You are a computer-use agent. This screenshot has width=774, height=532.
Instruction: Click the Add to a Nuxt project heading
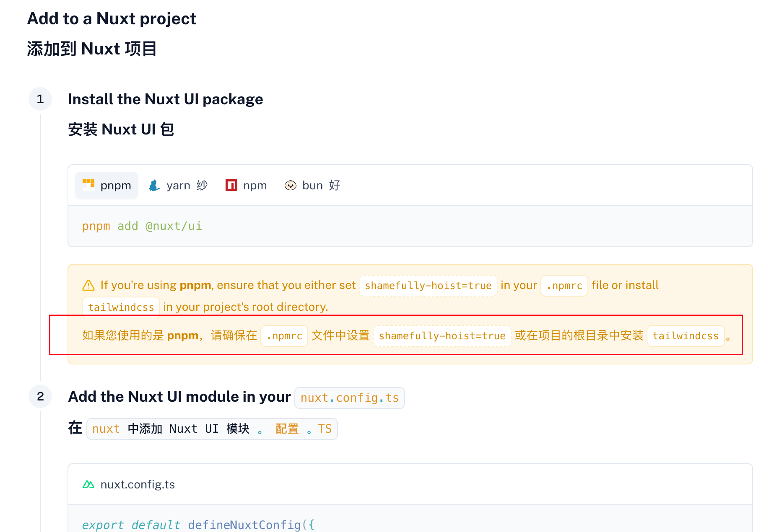[x=112, y=19]
